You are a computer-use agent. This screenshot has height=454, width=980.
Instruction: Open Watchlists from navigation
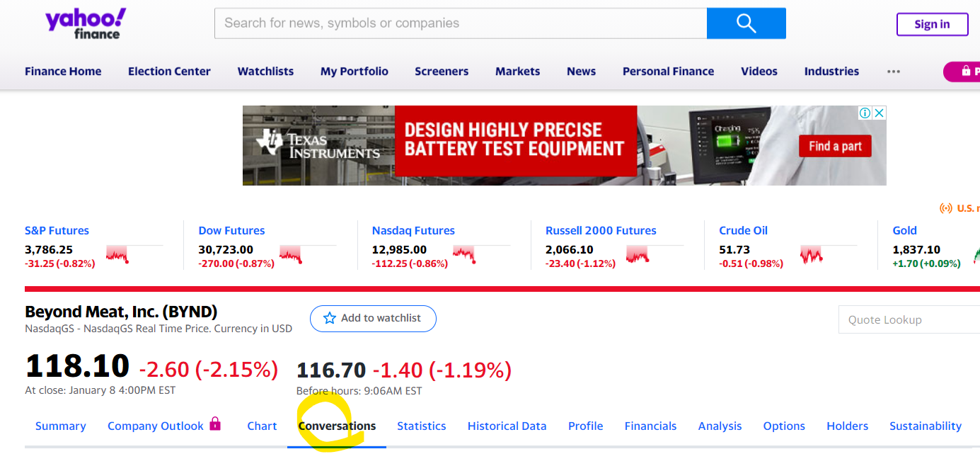(x=265, y=72)
